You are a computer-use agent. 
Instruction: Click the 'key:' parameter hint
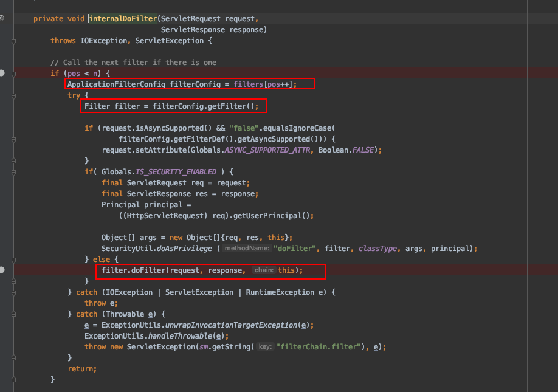[x=265, y=346]
